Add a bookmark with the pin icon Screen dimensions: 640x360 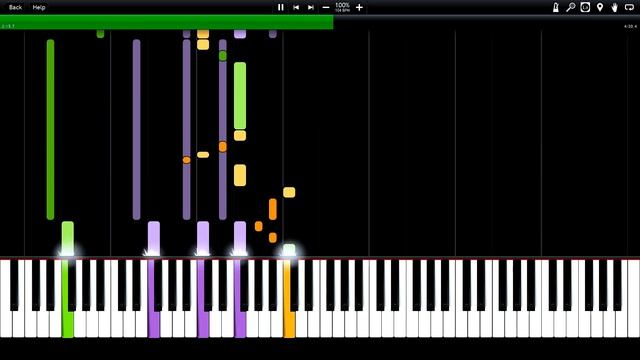click(600, 7)
